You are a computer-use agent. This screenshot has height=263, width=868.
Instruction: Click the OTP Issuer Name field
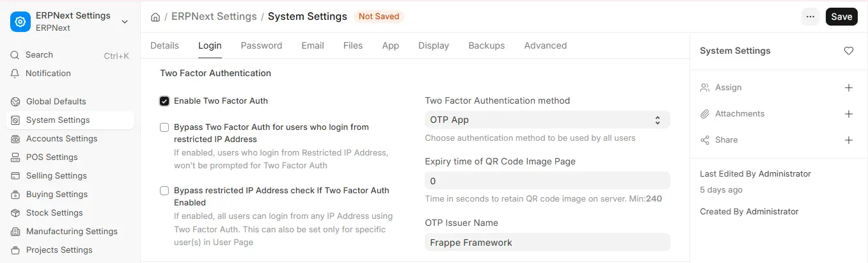(548, 242)
